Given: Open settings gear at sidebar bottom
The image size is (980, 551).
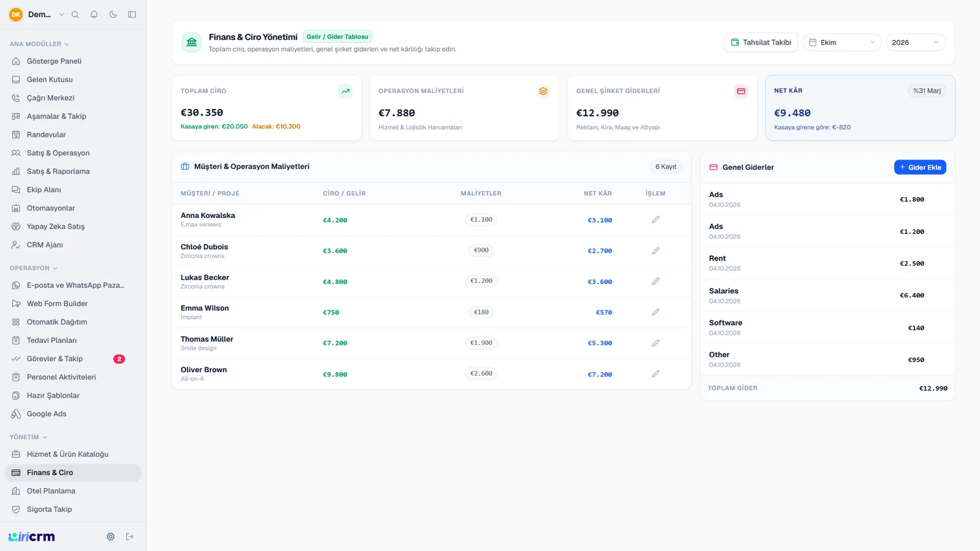Looking at the screenshot, I should (110, 537).
